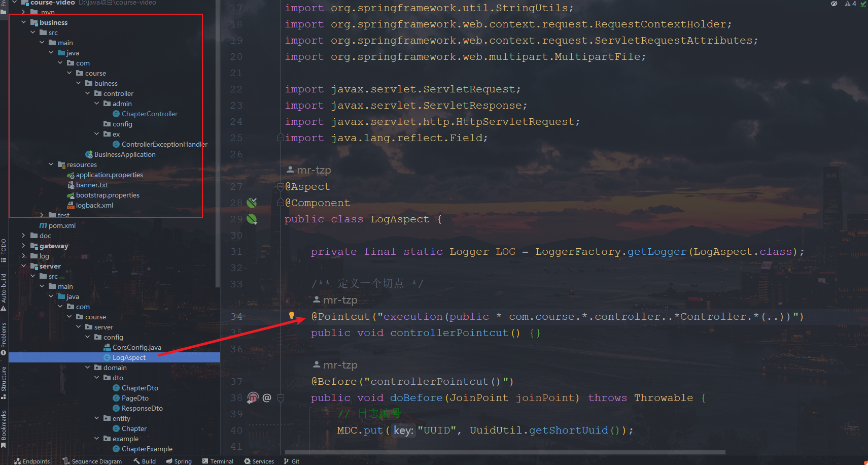This screenshot has height=465, width=868.
Task: Select the bootstrap.properties file icon
Action: click(x=71, y=195)
